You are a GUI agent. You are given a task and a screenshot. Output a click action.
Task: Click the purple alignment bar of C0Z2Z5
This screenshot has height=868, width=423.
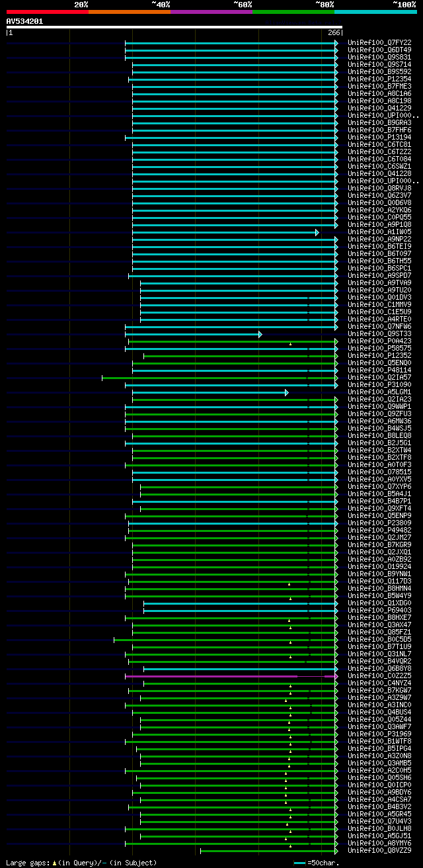click(x=231, y=676)
